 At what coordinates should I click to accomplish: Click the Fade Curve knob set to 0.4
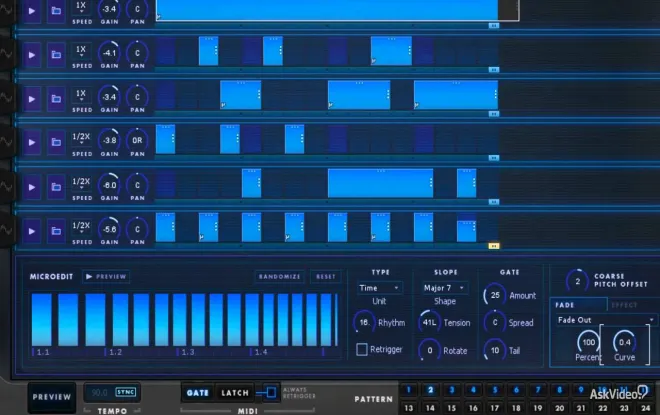point(625,342)
